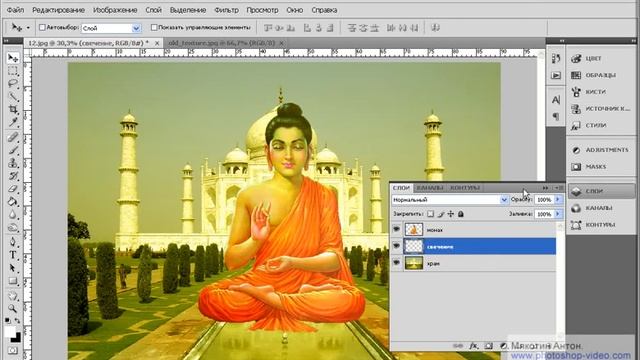Image resolution: width=640 pixels, height=360 pixels.
Task: Select the Eraser tool
Action: pyautogui.click(x=13, y=189)
